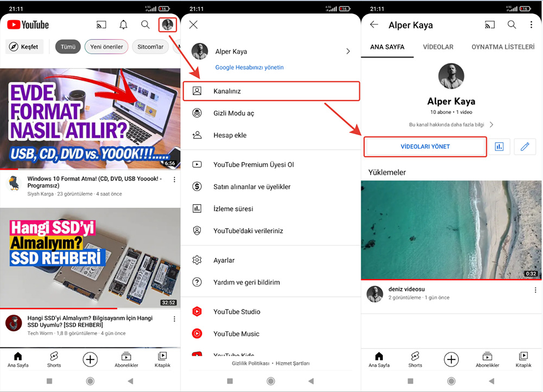Select the 'Tümü' filter chip

point(68,47)
